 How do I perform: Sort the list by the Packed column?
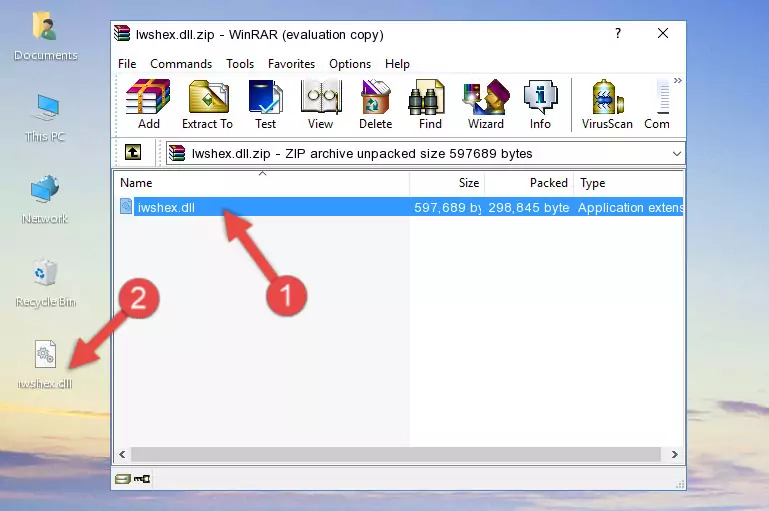pyautogui.click(x=529, y=183)
